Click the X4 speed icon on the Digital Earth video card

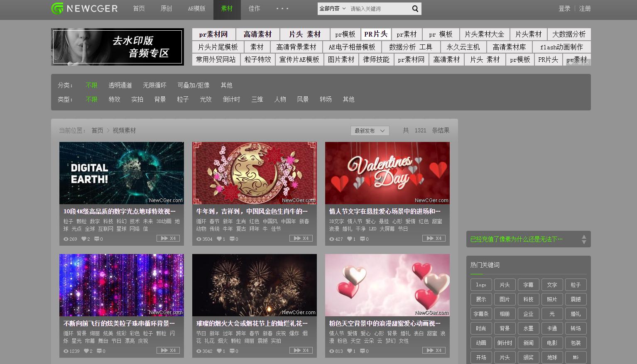tap(168, 238)
